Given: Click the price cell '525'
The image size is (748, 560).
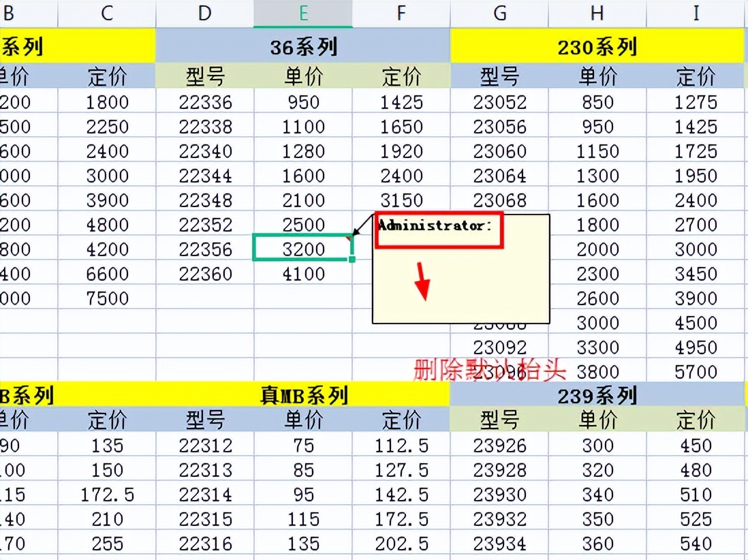Looking at the screenshot, I should tap(696, 518).
